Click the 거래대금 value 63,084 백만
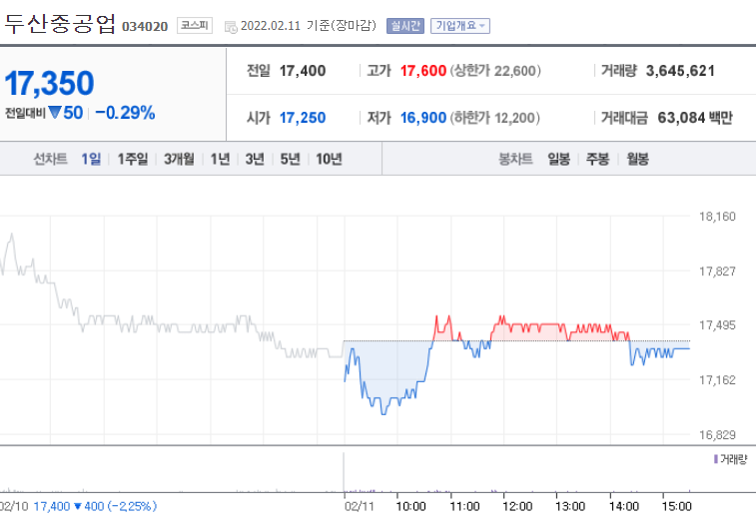 (x=695, y=118)
